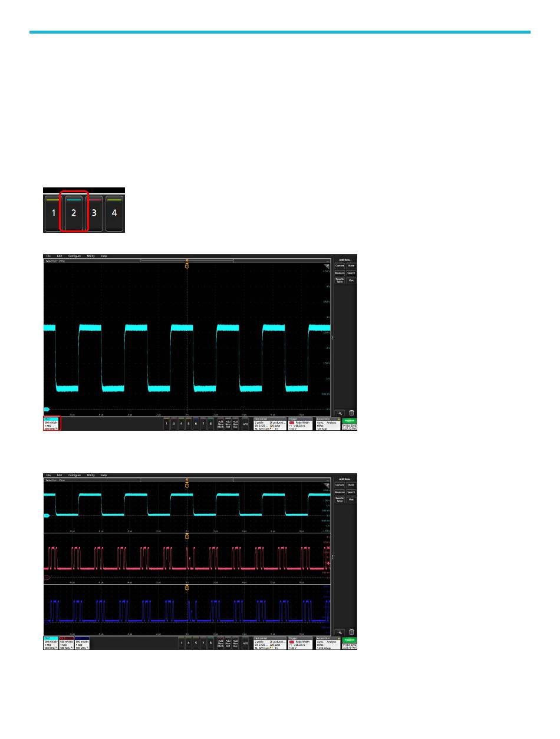Open Configure menu in three-waveform scope screenshot
The width and height of the screenshot is (560, 739).
pyautogui.click(x=74, y=475)
